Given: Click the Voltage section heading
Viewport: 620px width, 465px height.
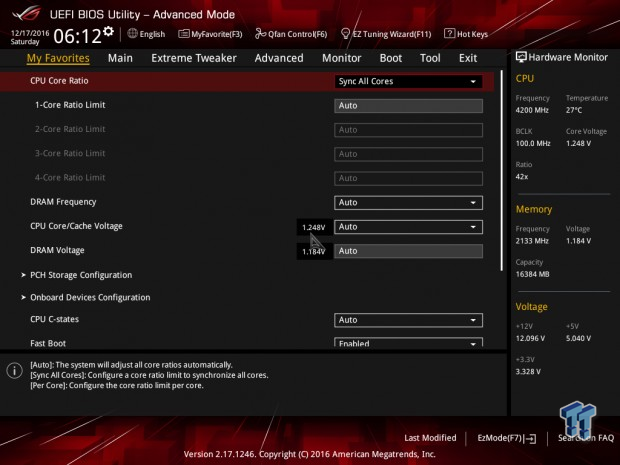Looking at the screenshot, I should coord(531,307).
